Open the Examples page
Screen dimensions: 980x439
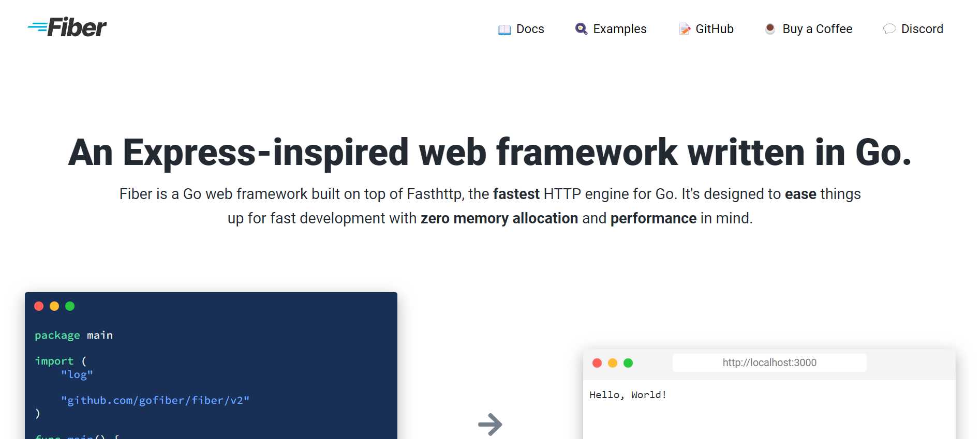pos(620,29)
